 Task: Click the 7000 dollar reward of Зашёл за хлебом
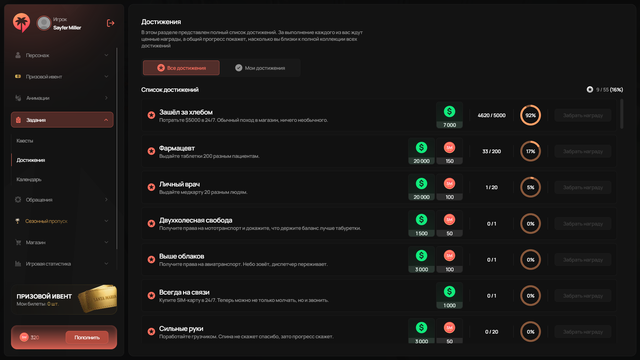pyautogui.click(x=449, y=116)
